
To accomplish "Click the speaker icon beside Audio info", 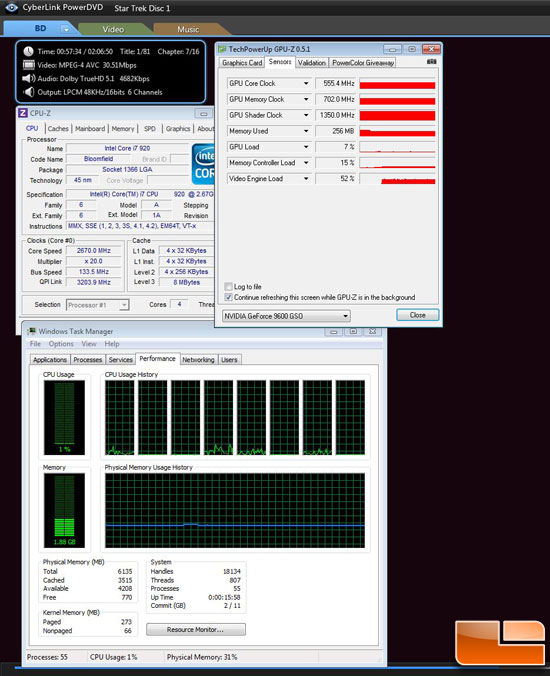I will click(x=28, y=78).
